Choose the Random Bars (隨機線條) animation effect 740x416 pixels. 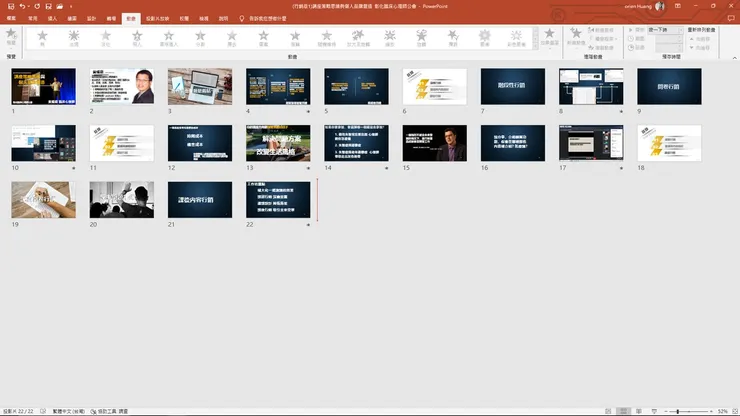[327, 38]
